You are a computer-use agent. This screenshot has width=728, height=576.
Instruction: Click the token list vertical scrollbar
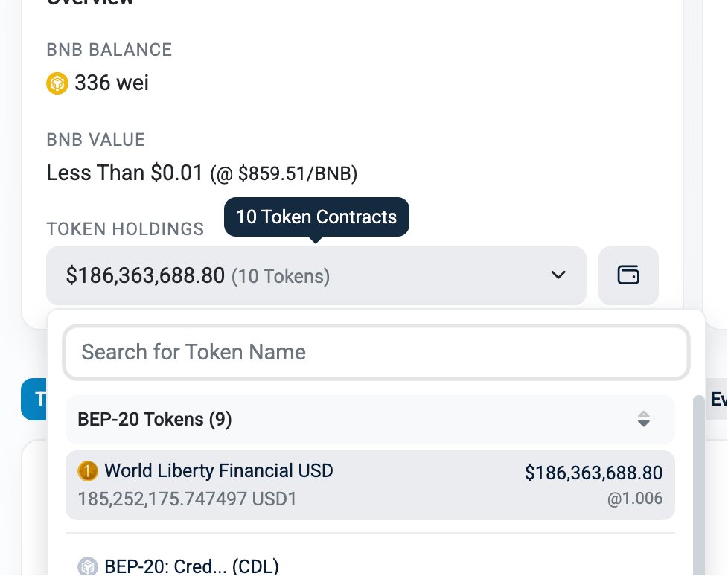[698, 485]
